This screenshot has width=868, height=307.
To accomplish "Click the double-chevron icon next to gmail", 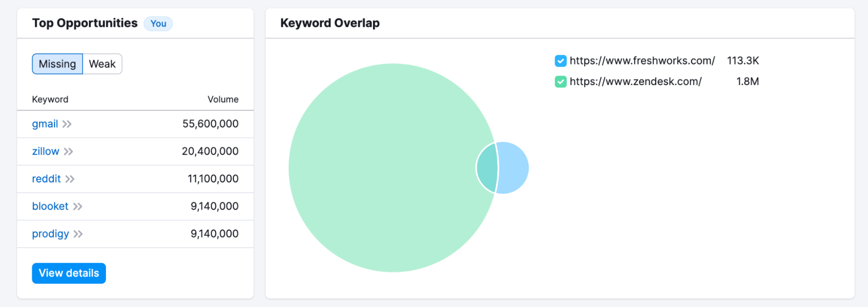I will [x=67, y=124].
